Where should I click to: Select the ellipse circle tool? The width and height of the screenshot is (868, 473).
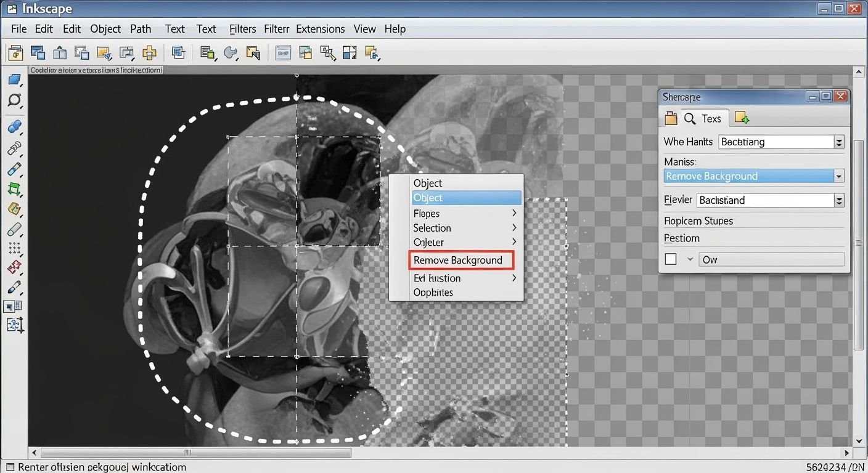[14, 100]
